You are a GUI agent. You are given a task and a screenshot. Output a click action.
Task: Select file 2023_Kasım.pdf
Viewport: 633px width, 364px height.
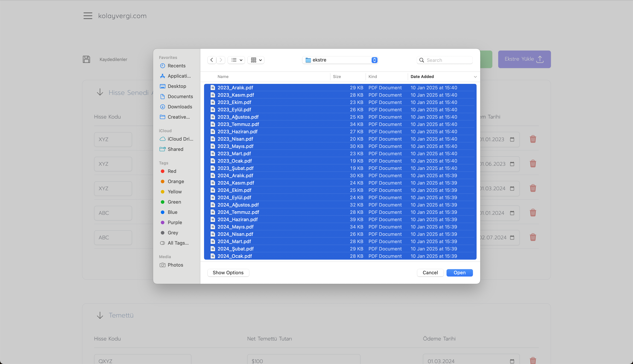pos(340,95)
